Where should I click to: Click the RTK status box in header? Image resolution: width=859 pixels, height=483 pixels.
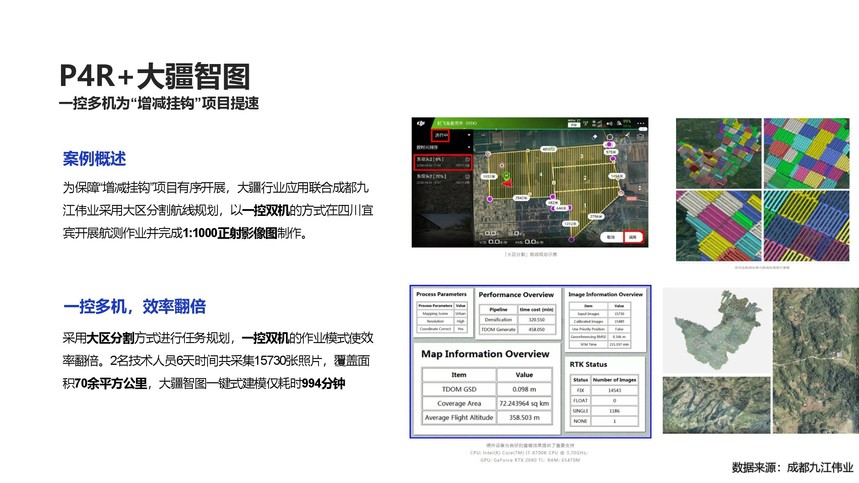pos(574,123)
